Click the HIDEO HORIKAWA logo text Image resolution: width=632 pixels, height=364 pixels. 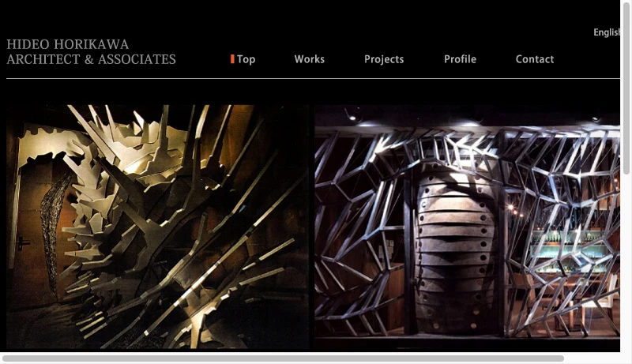(68, 45)
